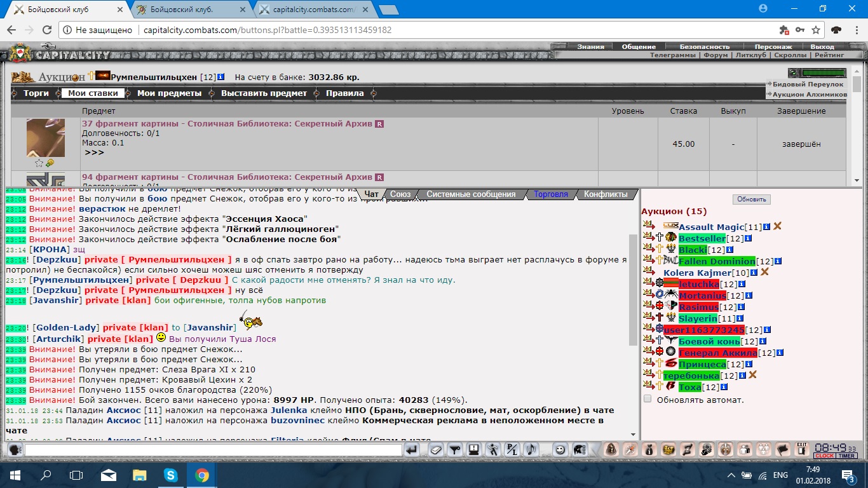Screen dimensions: 868x488
Task: Switch to the Союз chat tab
Action: (400, 194)
